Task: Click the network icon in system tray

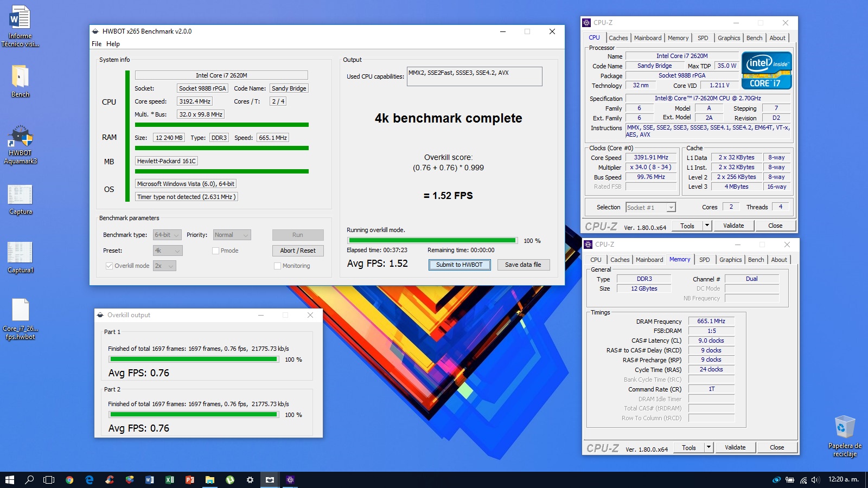Action: [803, 480]
